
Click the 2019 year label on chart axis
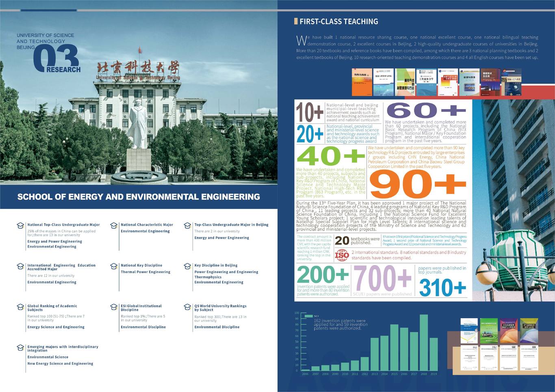coord(434,374)
